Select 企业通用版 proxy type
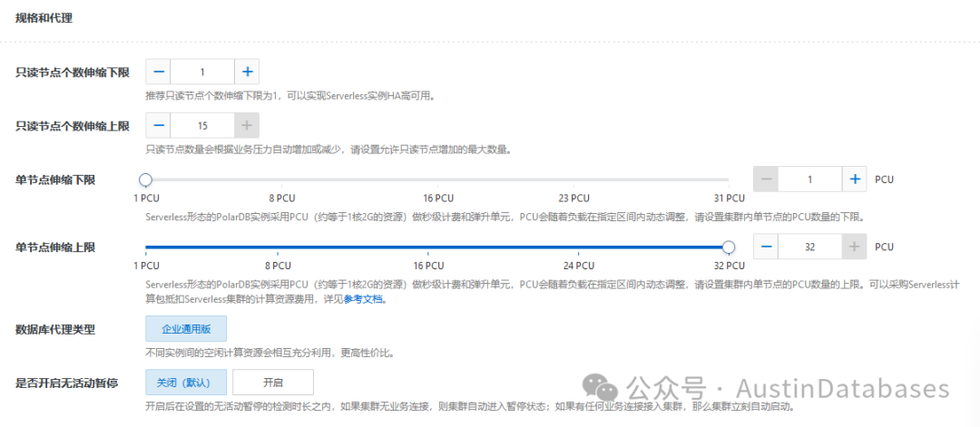This screenshot has width=980, height=427. point(186,328)
